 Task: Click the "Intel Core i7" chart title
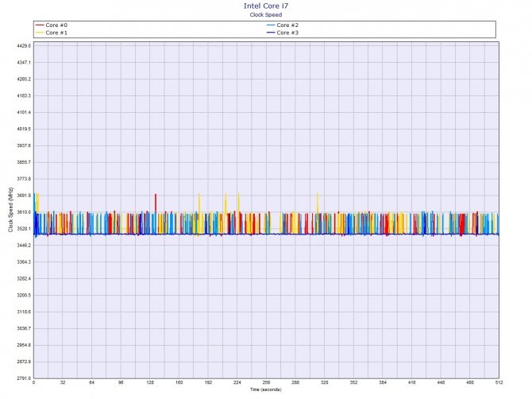click(266, 6)
